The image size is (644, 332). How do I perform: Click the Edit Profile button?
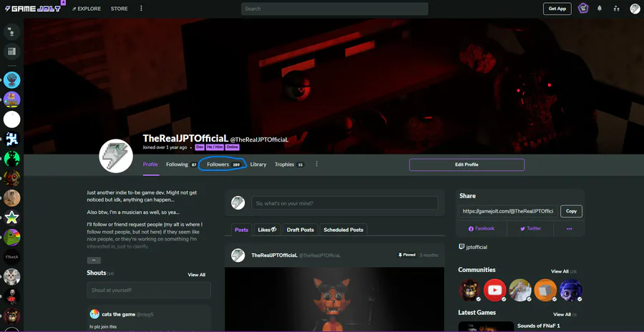(x=467, y=165)
